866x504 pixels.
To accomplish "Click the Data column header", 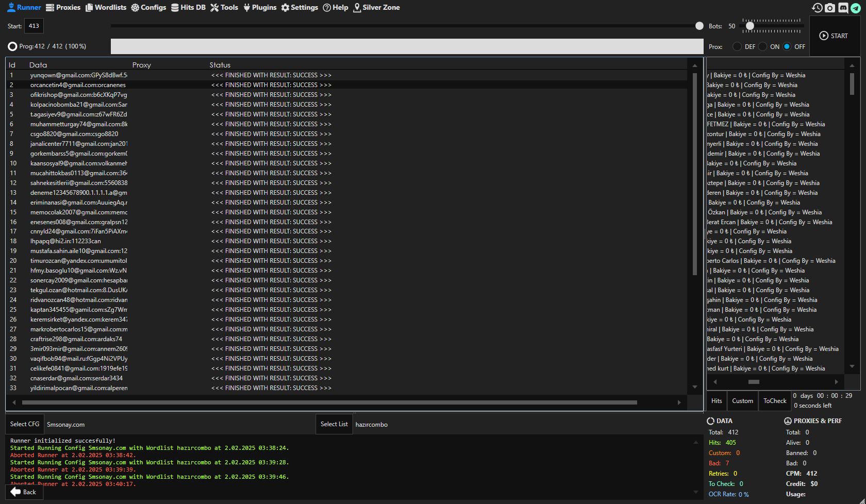I will pos(38,65).
